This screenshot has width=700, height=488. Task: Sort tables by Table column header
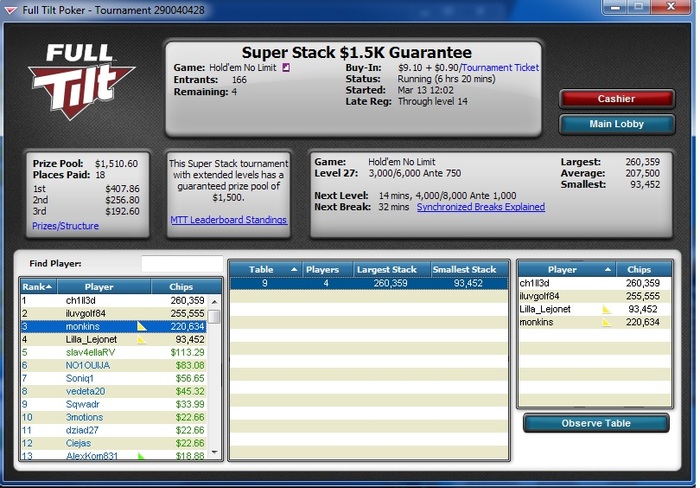tap(265, 270)
